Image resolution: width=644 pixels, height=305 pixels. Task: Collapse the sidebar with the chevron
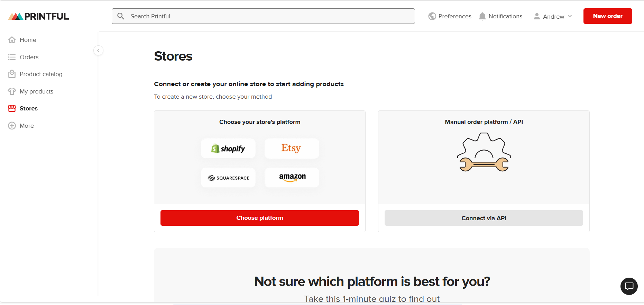pyautogui.click(x=98, y=51)
